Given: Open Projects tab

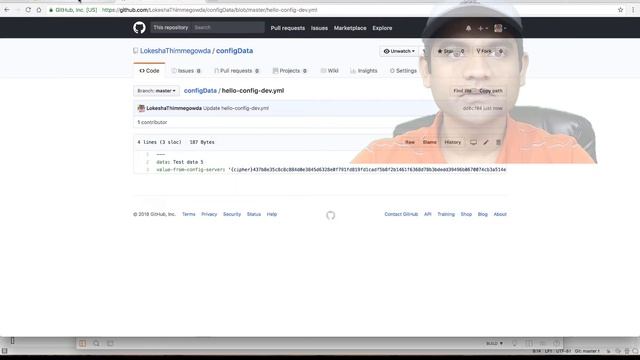Looking at the screenshot, I should coord(290,71).
